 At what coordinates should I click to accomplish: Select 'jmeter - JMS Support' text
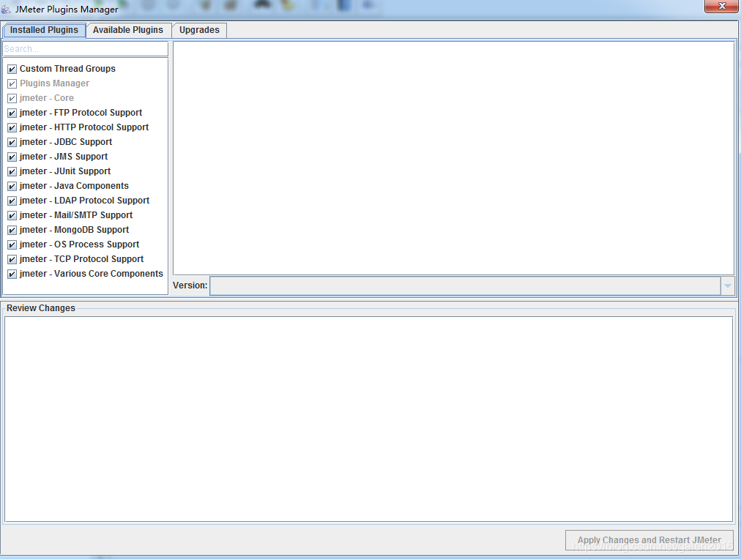click(x=64, y=157)
